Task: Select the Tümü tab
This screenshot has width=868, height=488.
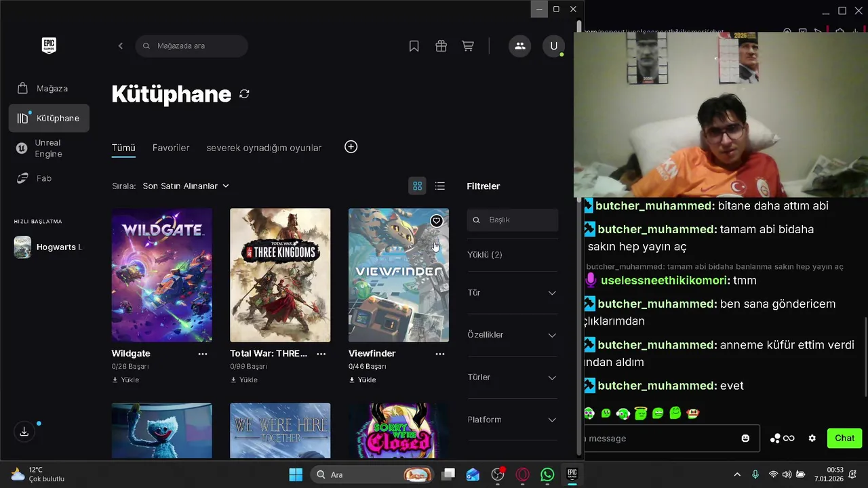Action: 123,148
